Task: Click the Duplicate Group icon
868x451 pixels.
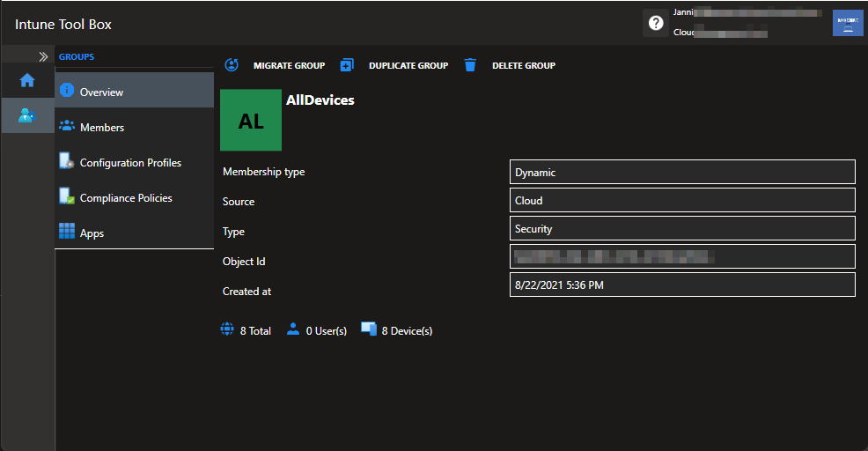Action: (347, 65)
